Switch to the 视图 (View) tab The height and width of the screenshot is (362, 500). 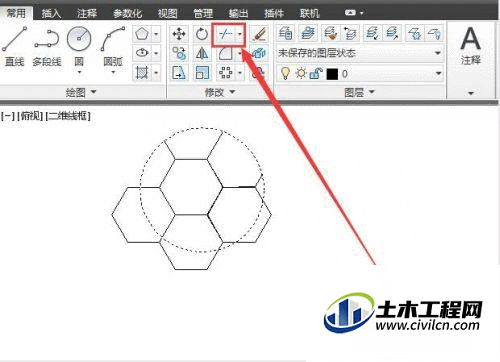(x=168, y=13)
